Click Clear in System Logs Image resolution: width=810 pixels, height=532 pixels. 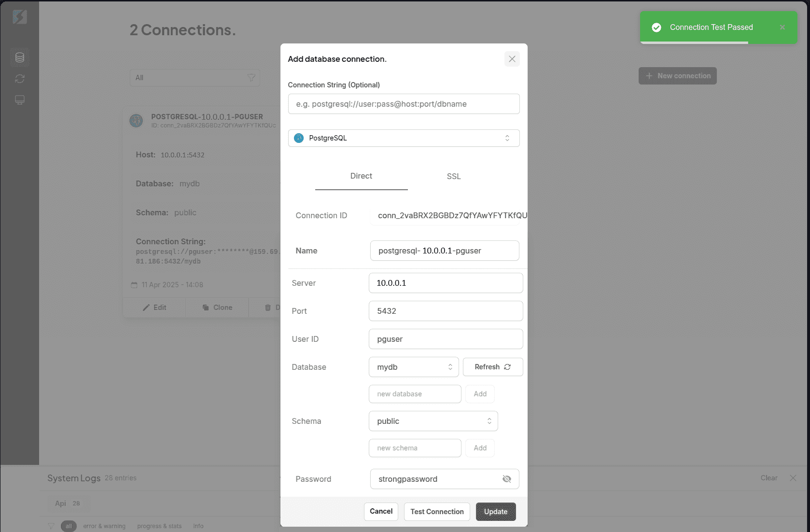coord(769,478)
